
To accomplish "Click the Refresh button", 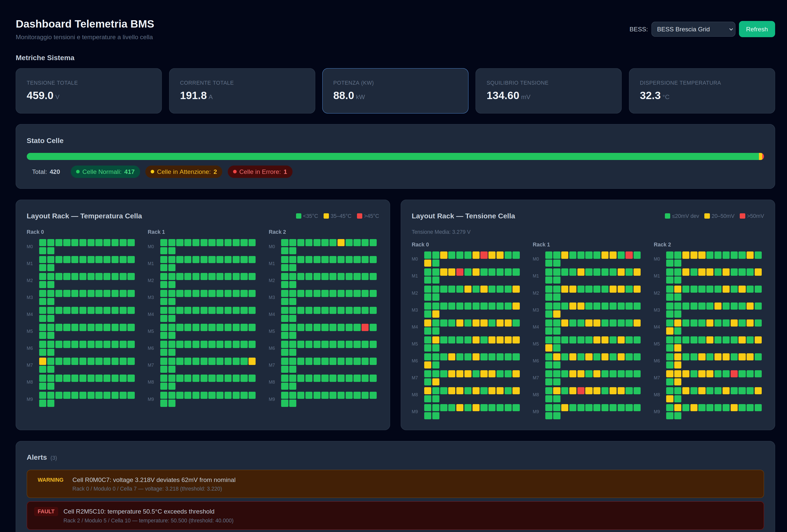I will tap(757, 29).
